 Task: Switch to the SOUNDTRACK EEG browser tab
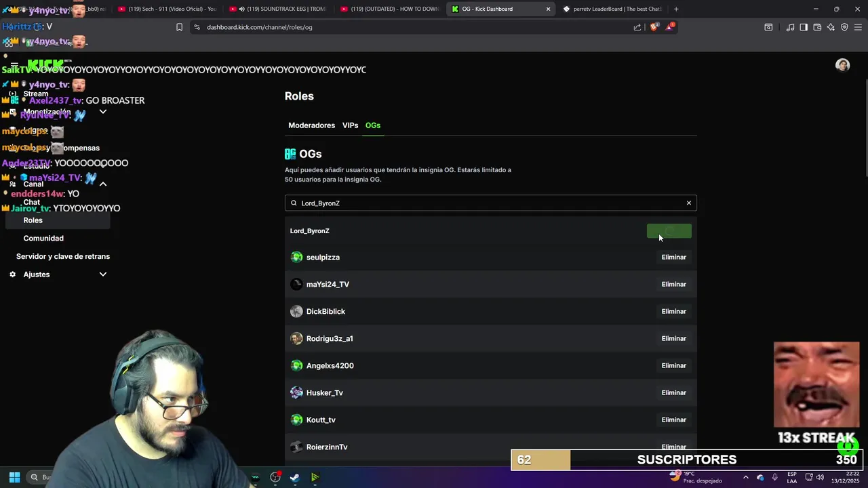278,9
